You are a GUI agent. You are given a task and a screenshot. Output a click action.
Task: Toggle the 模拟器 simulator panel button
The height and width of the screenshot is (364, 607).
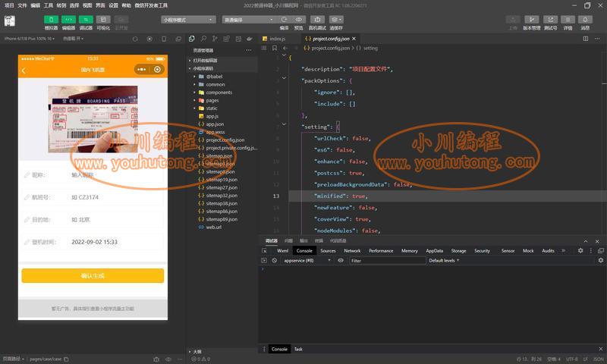pos(51,20)
